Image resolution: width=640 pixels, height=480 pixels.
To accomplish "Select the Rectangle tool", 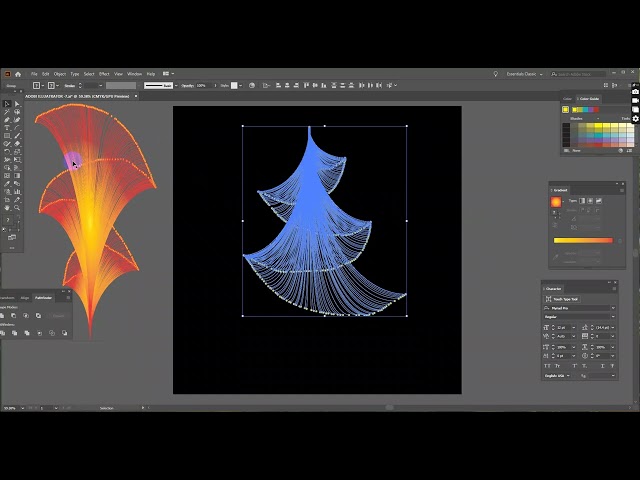I will coord(7,136).
